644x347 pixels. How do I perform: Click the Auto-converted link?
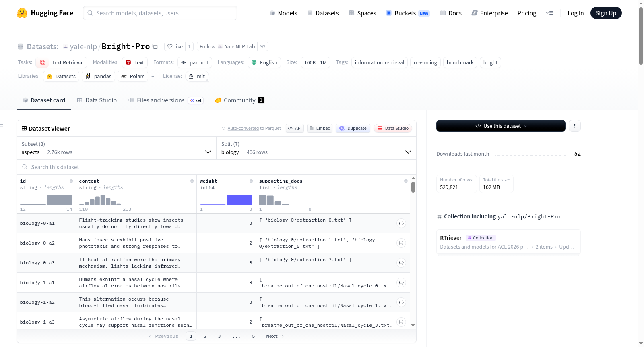coord(243,128)
